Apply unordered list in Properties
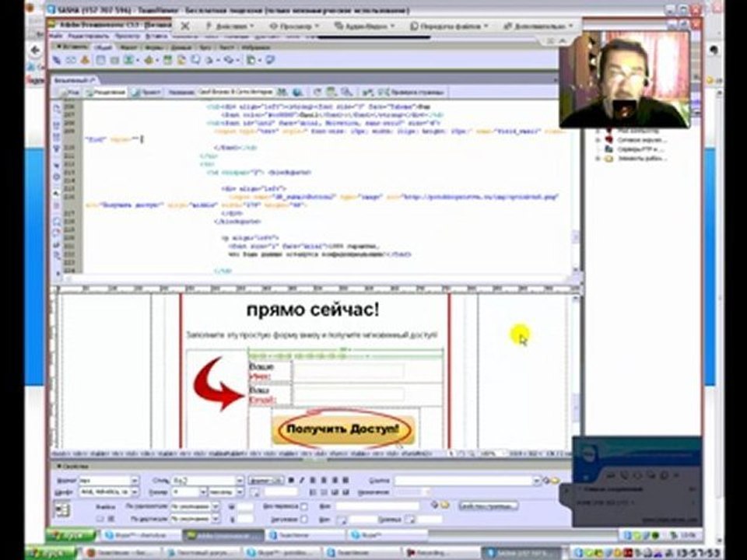The width and height of the screenshot is (747, 560). tap(314, 492)
